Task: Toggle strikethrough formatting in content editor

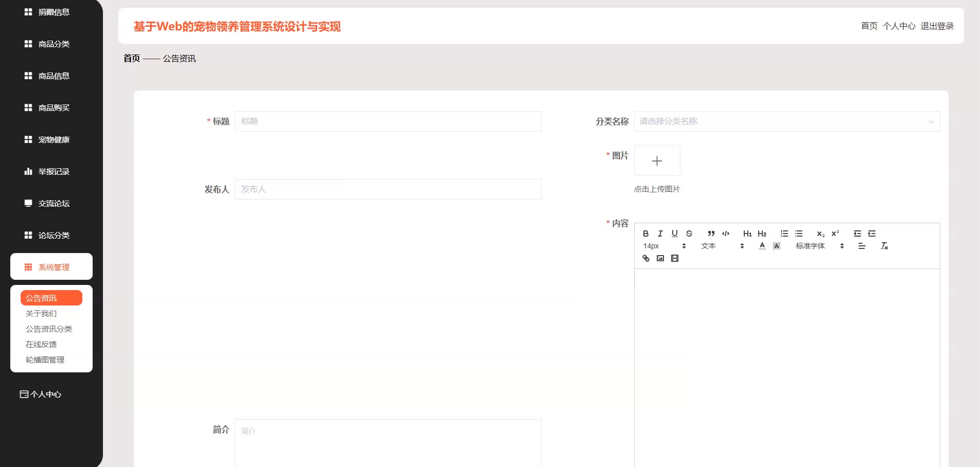Action: point(689,233)
